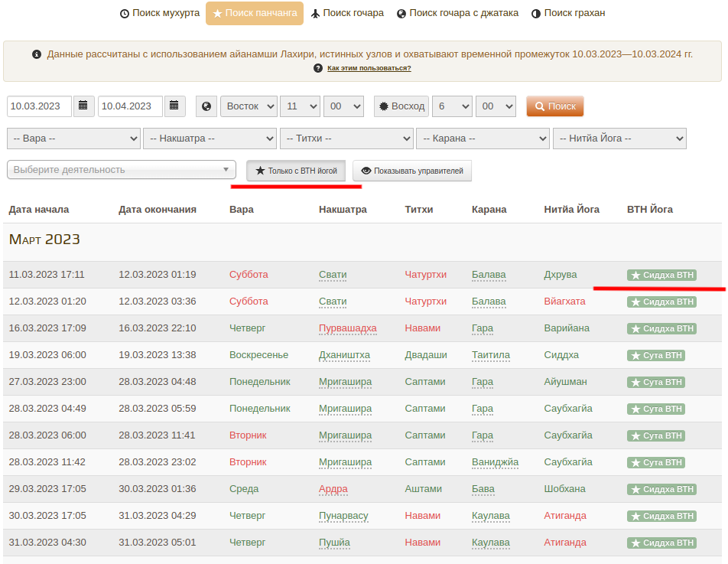
Task: Open the sunrise minutes dropdown after hour 6
Action: pos(496,106)
